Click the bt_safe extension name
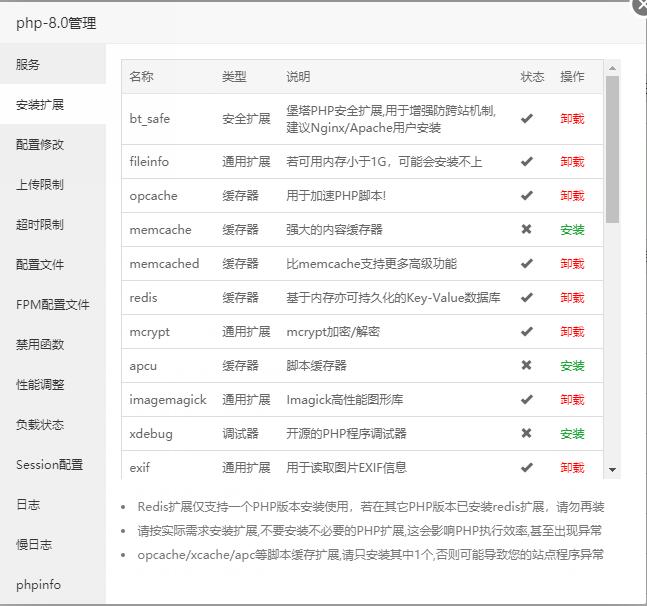Viewport: 647px width, 606px height. [150, 119]
